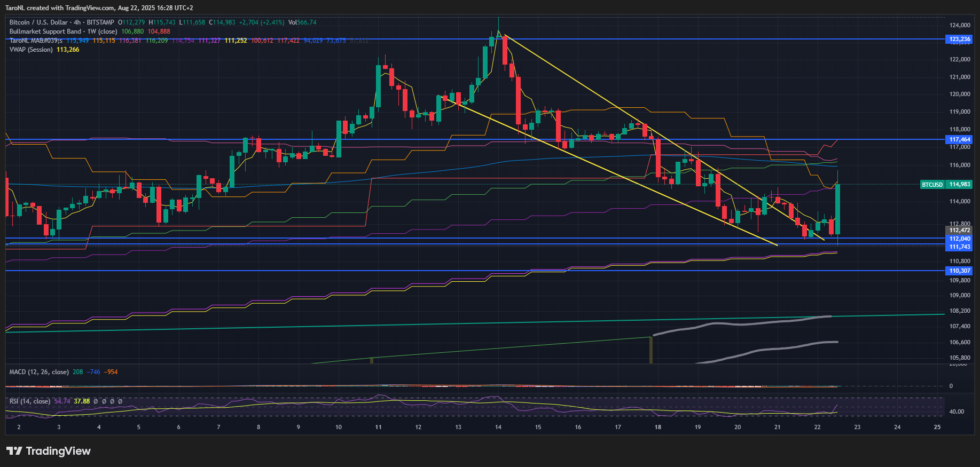The height and width of the screenshot is (467, 980).
Task: Select date 17 on the time axis
Action: coord(618,427)
